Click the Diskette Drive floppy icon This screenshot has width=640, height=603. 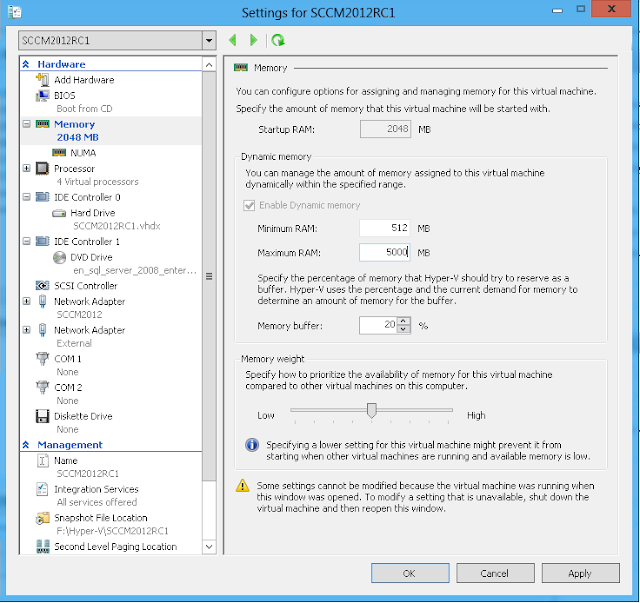coord(42,416)
